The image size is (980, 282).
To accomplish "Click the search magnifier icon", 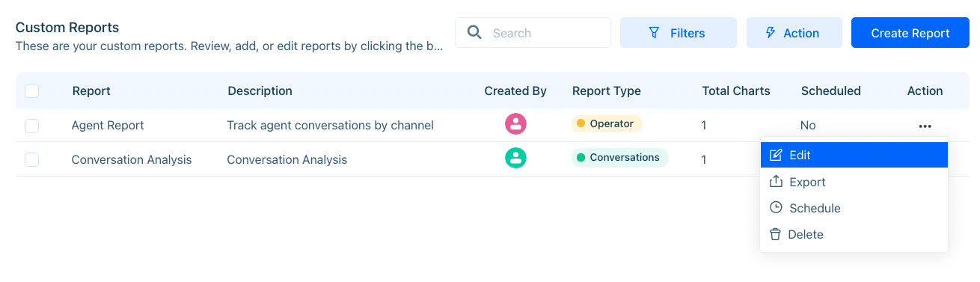I will coord(474,33).
